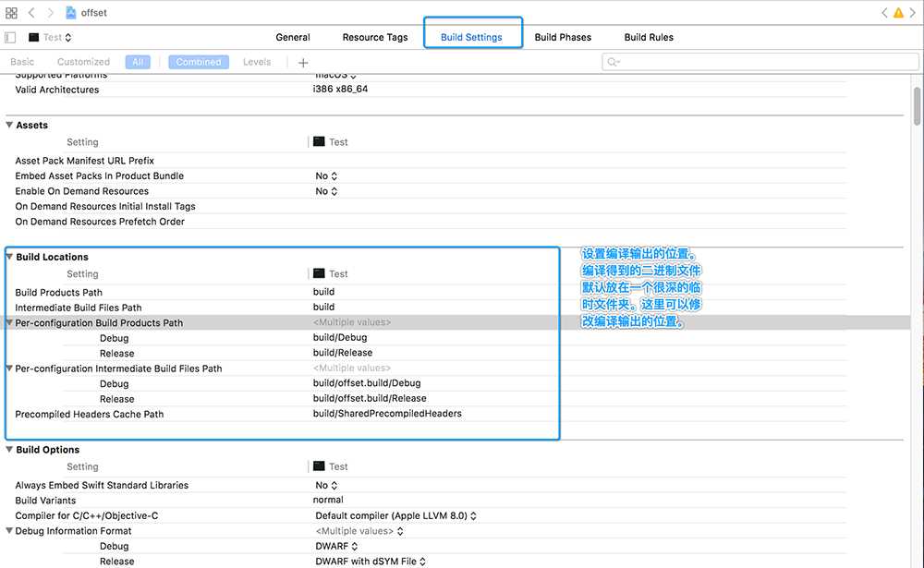Open the Test target selector dropdown
This screenshot has width=924, height=568.
[51, 37]
